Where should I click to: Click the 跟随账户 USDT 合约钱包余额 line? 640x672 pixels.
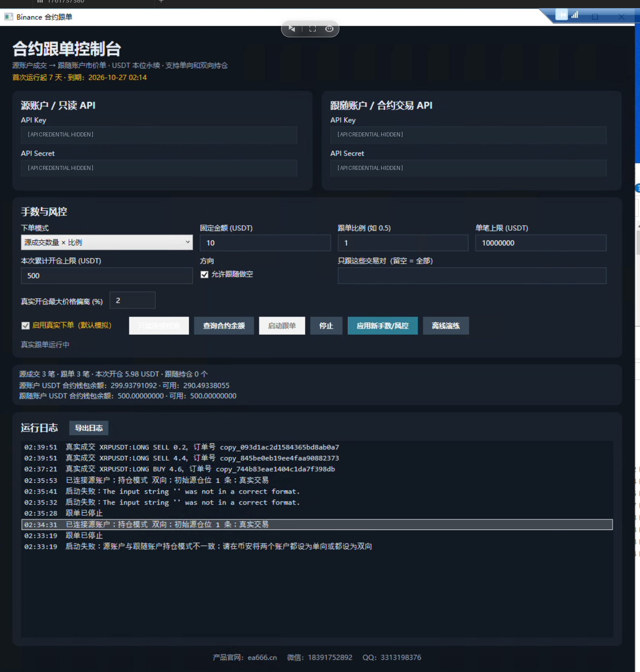[x=128, y=396]
